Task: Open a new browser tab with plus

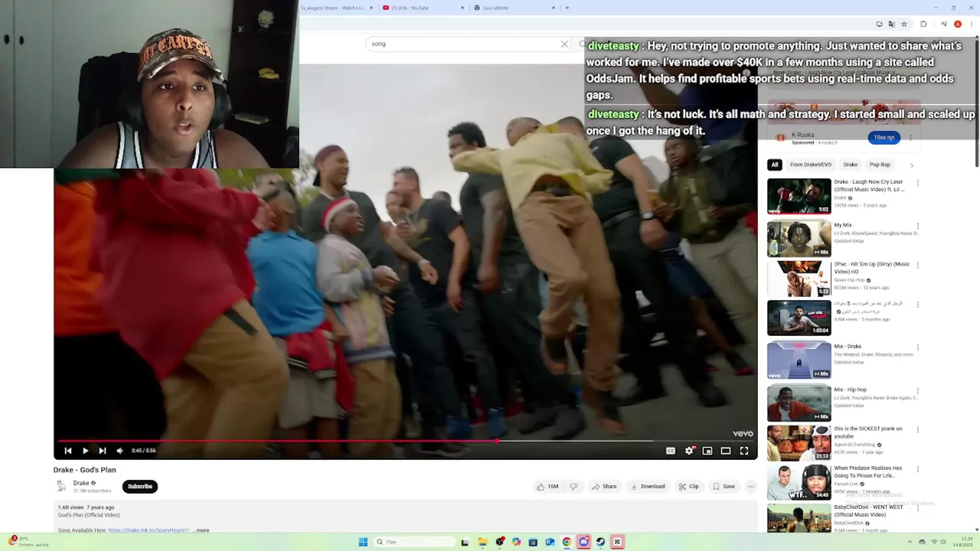Action: (567, 8)
